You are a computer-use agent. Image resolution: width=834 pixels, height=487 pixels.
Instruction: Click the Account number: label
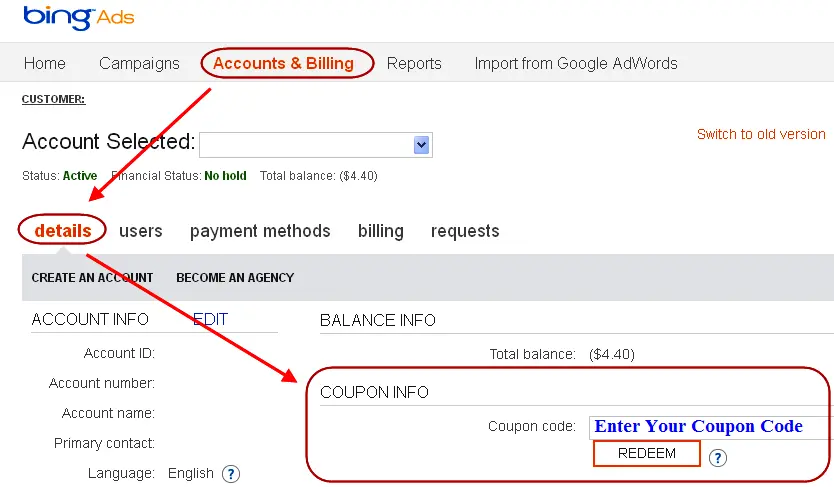(x=102, y=383)
